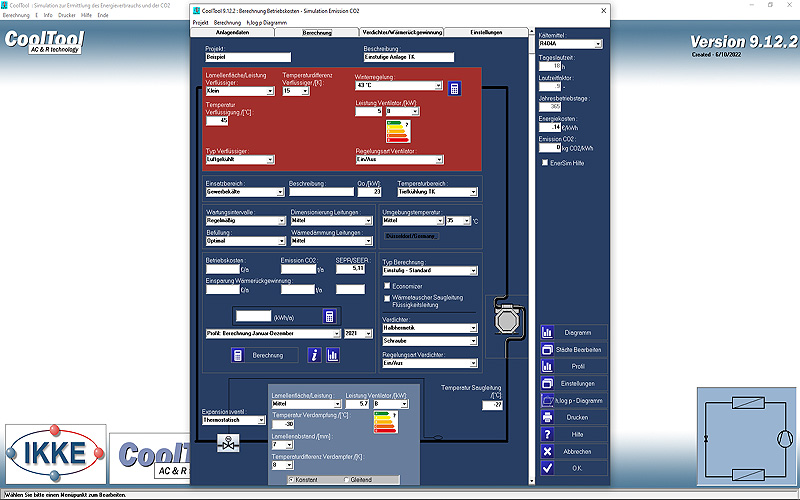Tick the EnerSim Hilfe checkbox

click(544, 162)
